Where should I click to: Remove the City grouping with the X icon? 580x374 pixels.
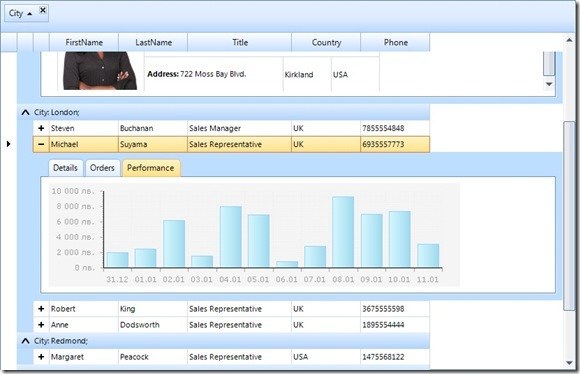click(x=43, y=10)
